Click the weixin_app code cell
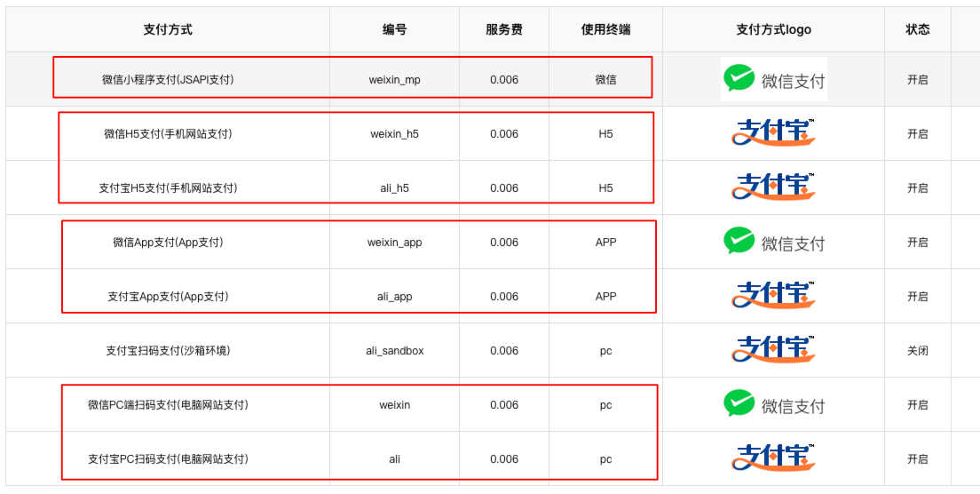This screenshot has width=980, height=494. pos(394,243)
